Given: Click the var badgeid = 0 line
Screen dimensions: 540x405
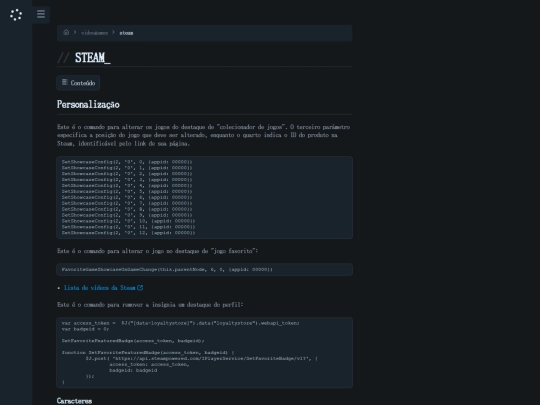Looking at the screenshot, I should coord(85,329).
